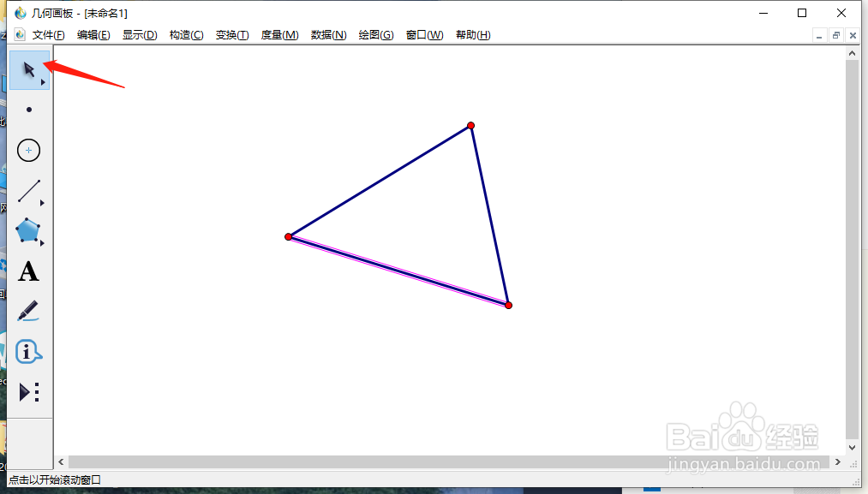The image size is (868, 494).
Task: Click the Sketchpad app icon in title bar
Action: coord(21,13)
